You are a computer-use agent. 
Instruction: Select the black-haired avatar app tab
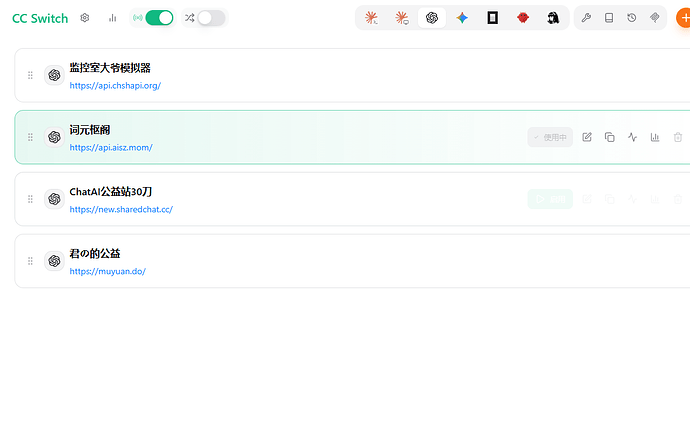[553, 18]
